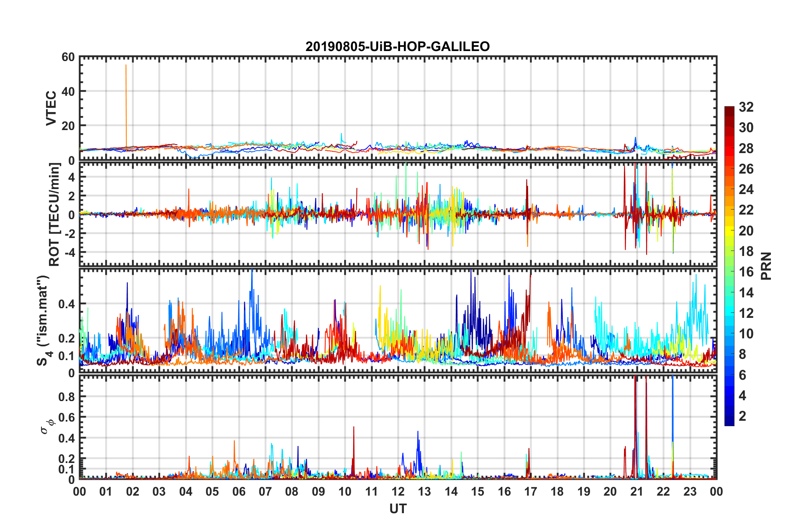
Task: Click the ROT [TECU/min] axis label
Action: coord(54,215)
